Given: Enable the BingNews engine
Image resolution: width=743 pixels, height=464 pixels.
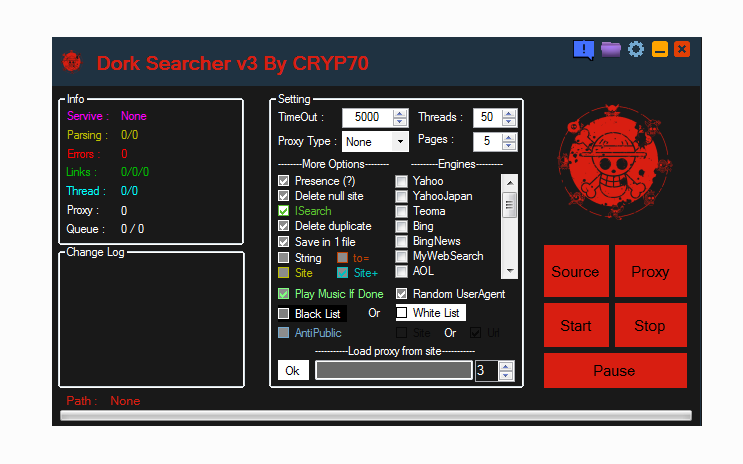Looking at the screenshot, I should (401, 241).
